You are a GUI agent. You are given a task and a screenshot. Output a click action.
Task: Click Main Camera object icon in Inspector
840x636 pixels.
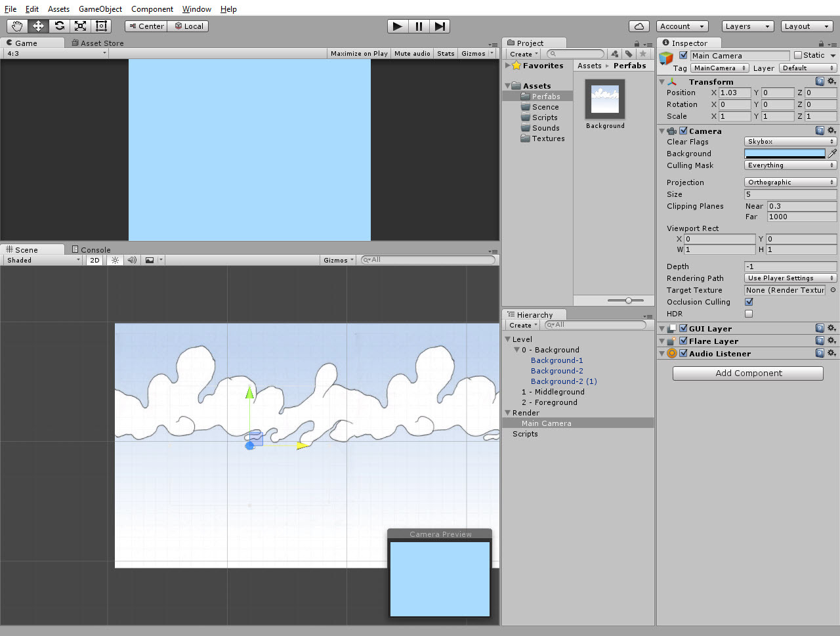pos(666,58)
